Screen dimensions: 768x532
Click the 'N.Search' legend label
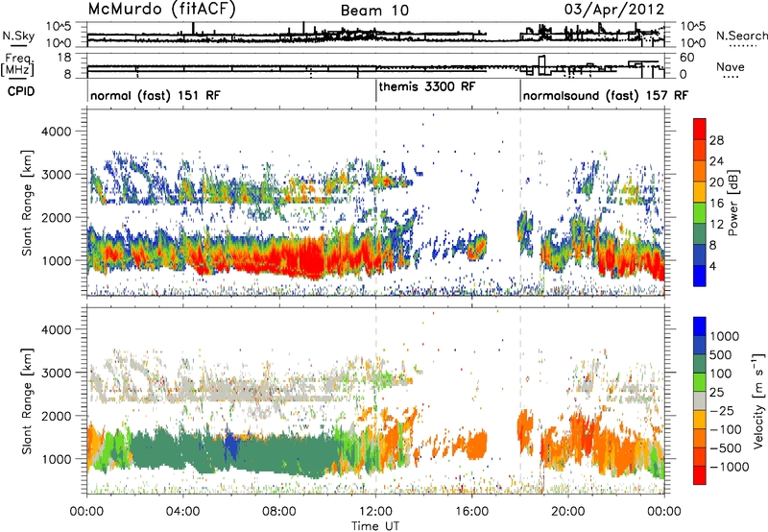741,36
